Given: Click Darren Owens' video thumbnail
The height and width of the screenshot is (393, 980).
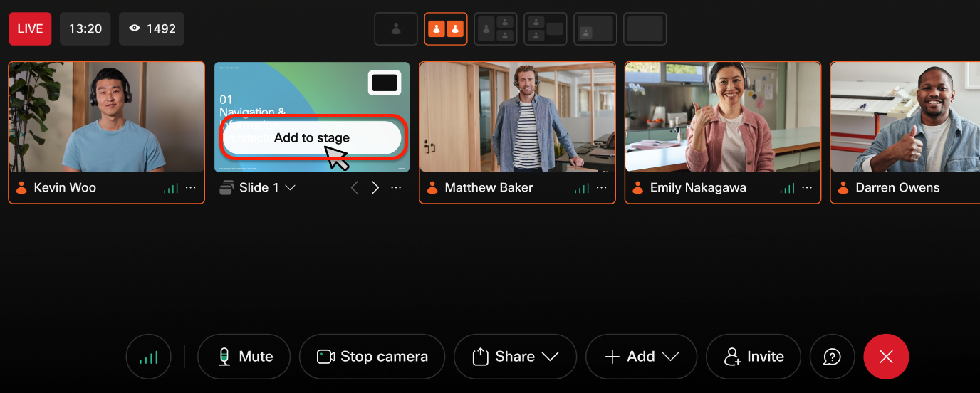Looking at the screenshot, I should (x=905, y=117).
